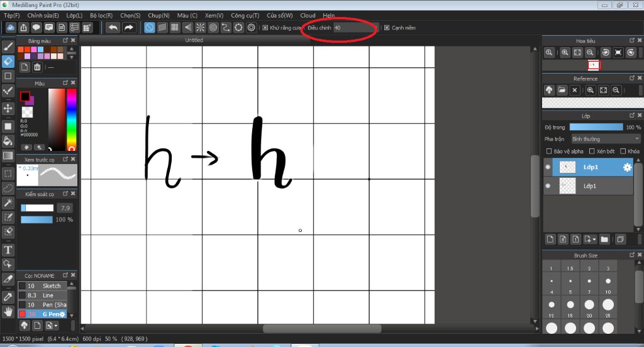Click the Undo arrow in the toolbar
The width and height of the screenshot is (644, 347).
click(x=113, y=28)
